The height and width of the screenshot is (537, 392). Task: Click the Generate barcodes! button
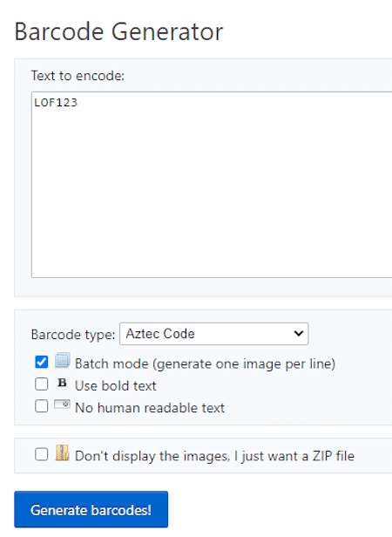click(91, 509)
